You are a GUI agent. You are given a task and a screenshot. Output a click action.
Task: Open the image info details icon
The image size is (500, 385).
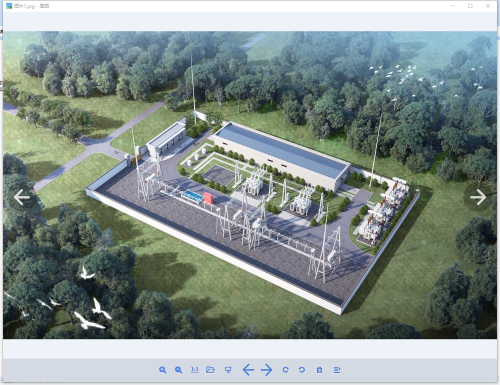click(x=337, y=370)
